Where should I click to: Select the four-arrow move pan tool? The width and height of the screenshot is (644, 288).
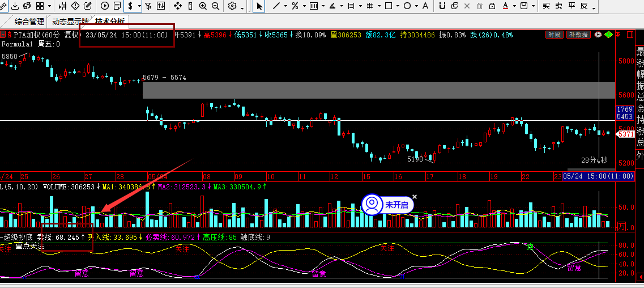[x=178, y=6]
